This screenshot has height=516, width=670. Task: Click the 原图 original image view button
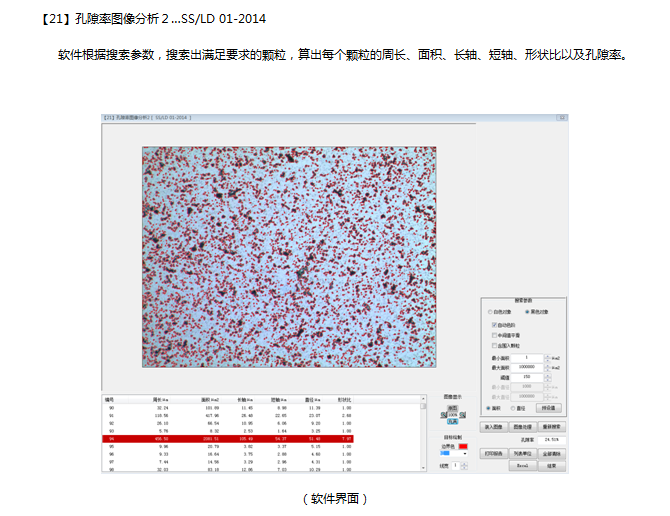coord(453,407)
